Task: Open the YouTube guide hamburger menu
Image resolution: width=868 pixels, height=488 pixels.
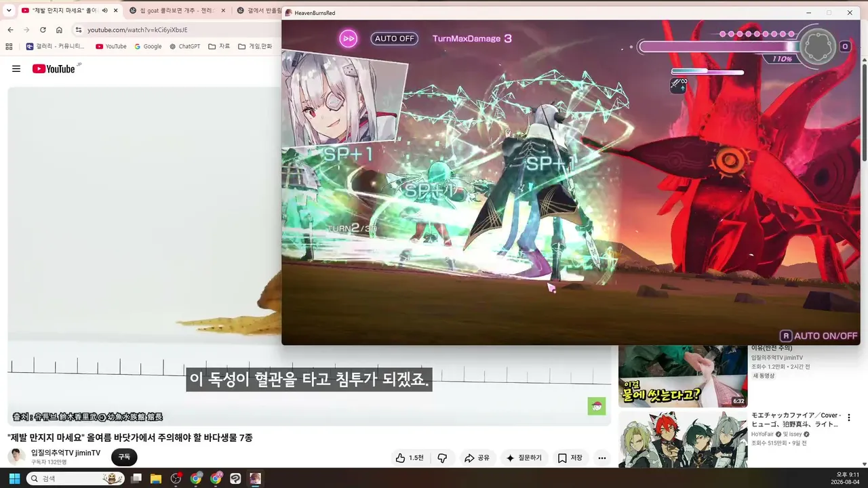Action: 16,68
